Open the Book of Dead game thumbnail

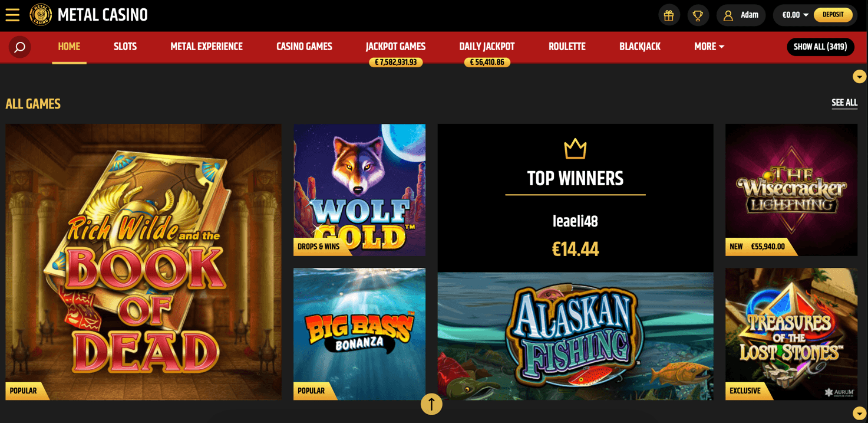pyautogui.click(x=143, y=262)
